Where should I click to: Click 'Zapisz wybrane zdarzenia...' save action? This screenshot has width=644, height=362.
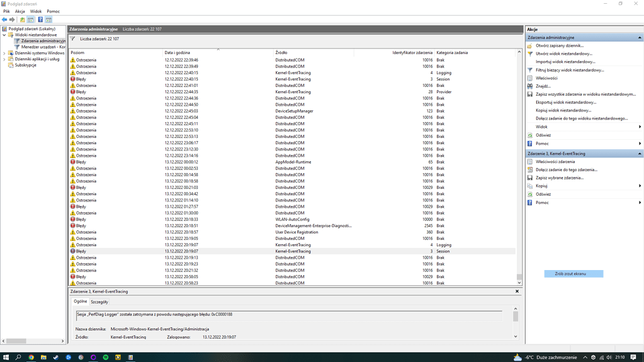tap(559, 178)
